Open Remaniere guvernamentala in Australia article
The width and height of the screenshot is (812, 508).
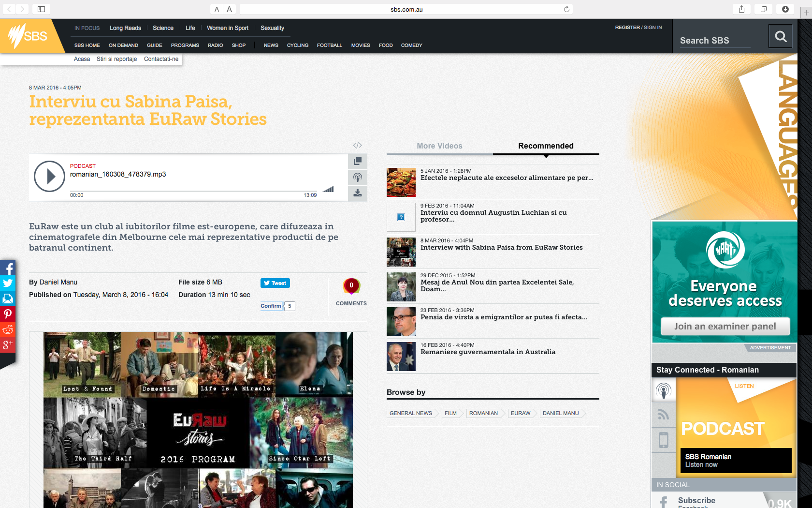click(x=488, y=352)
